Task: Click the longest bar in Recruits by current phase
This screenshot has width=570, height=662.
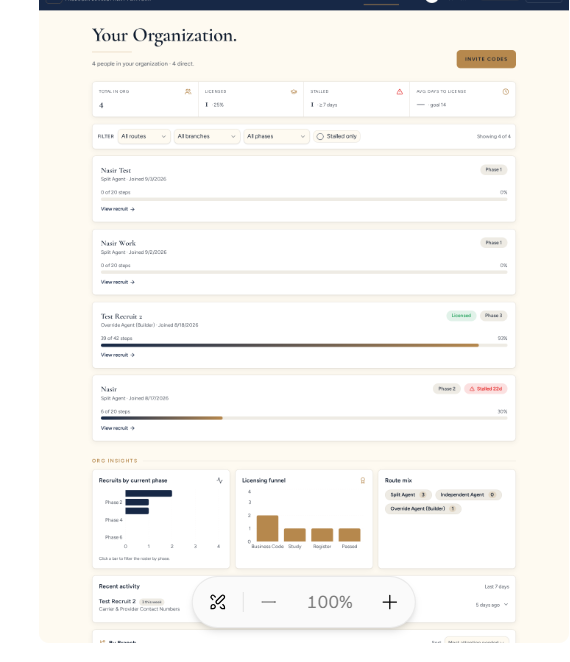Action: coord(149,493)
